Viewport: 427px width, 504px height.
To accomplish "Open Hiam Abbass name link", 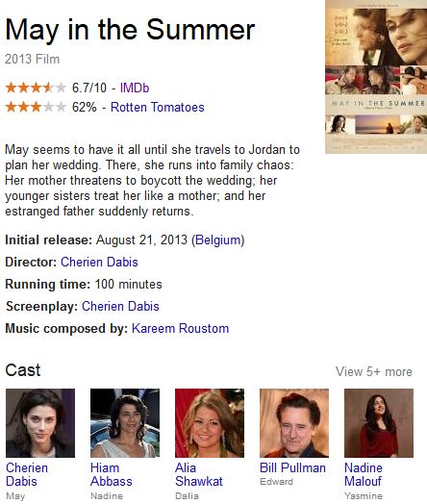I will click(112, 474).
